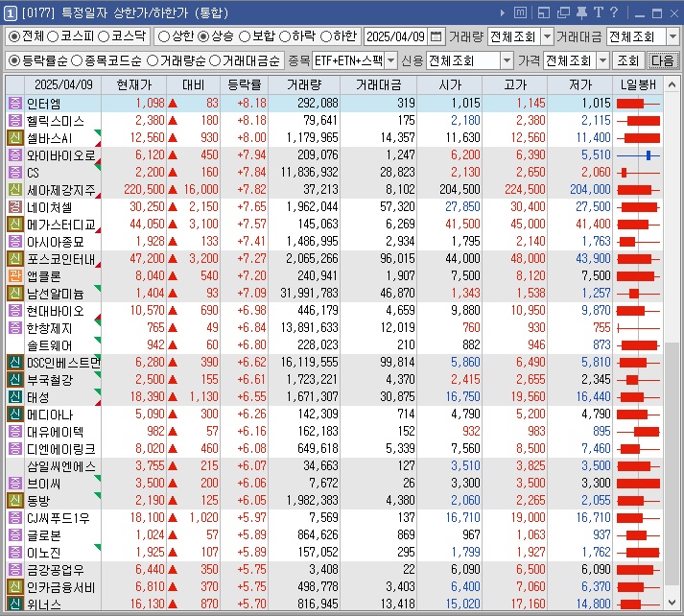Sort by the 현재가 column header

[x=133, y=84]
